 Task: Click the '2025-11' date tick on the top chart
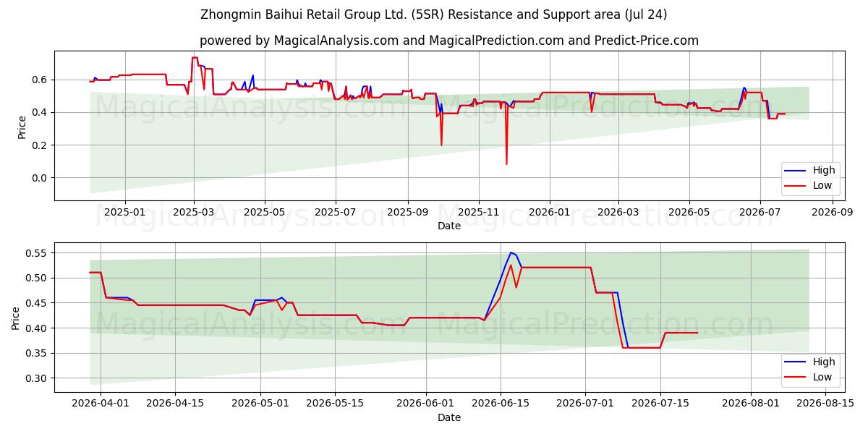coord(478,212)
